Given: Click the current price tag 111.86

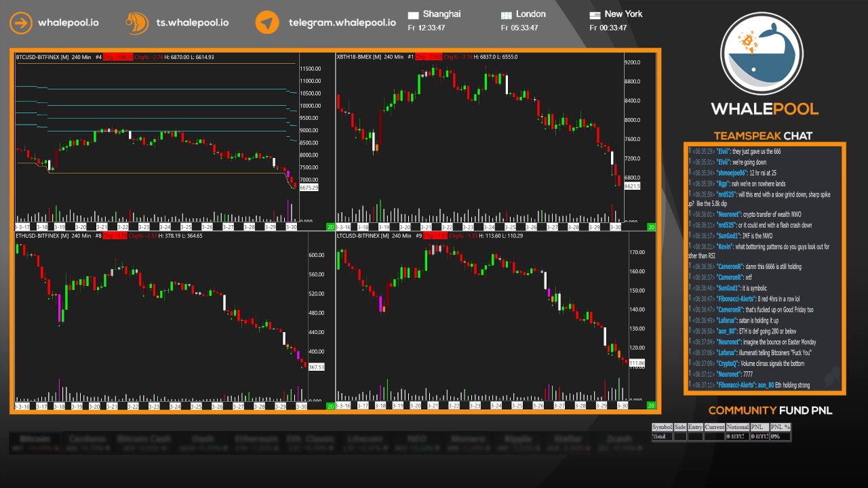Looking at the screenshot, I should 637,364.
